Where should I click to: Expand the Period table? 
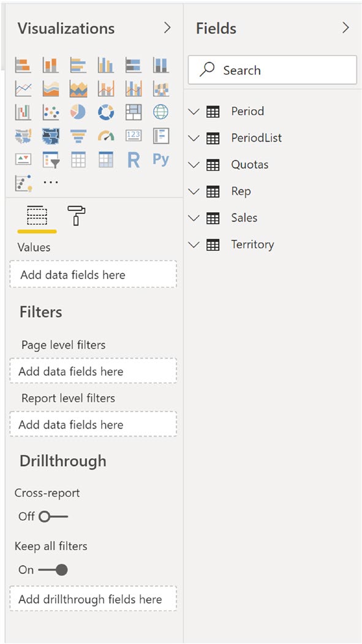(x=193, y=111)
